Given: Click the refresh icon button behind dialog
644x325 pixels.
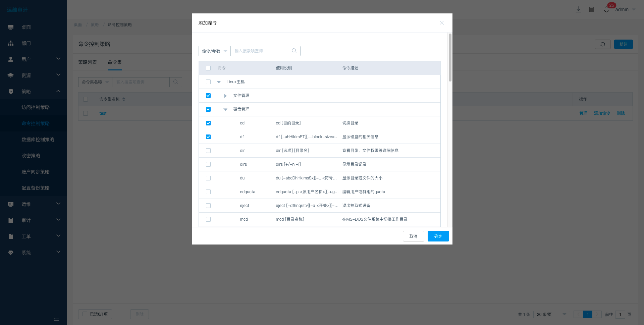Looking at the screenshot, I should 603,44.
